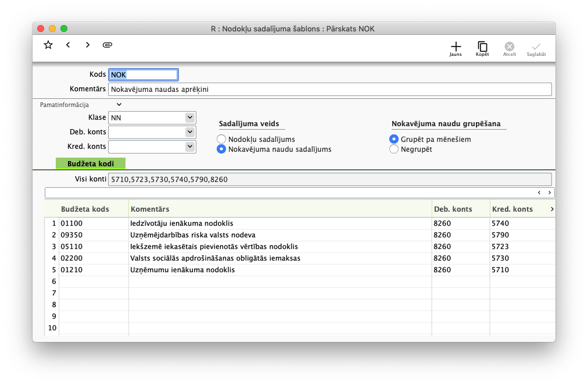
Task: Click Uzņēmējdarbības riska valsts nodeva cell
Action: (x=280, y=235)
